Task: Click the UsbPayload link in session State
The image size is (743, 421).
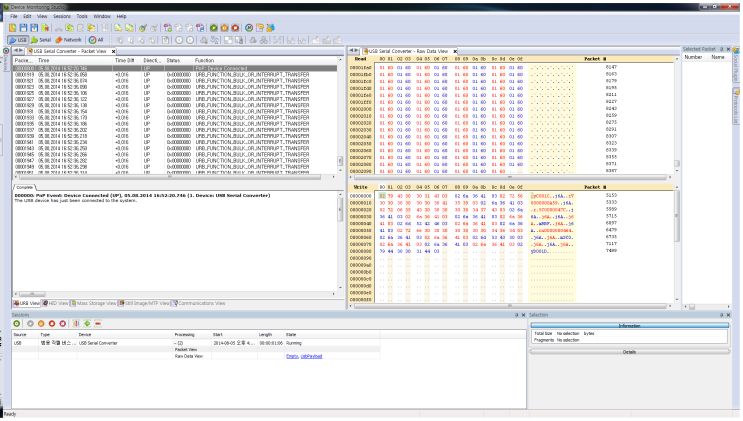Action: pyautogui.click(x=313, y=355)
